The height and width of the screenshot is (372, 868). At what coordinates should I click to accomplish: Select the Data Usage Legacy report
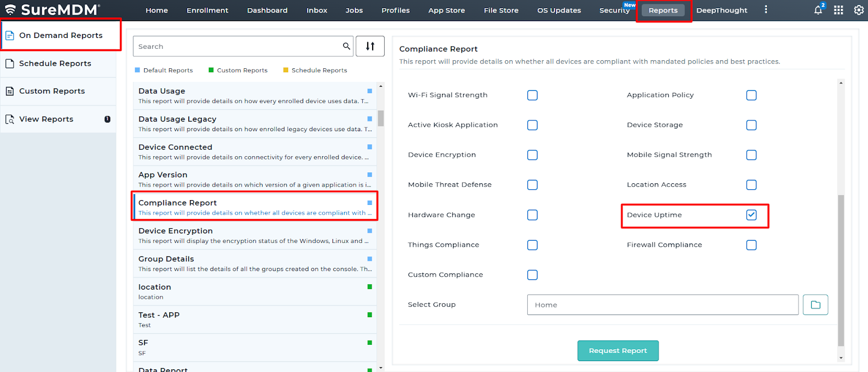255,124
